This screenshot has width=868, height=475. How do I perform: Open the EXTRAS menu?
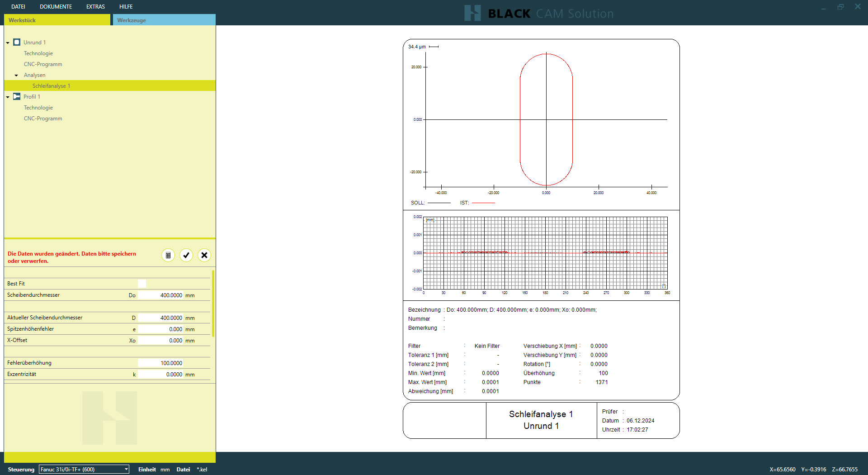tap(95, 7)
